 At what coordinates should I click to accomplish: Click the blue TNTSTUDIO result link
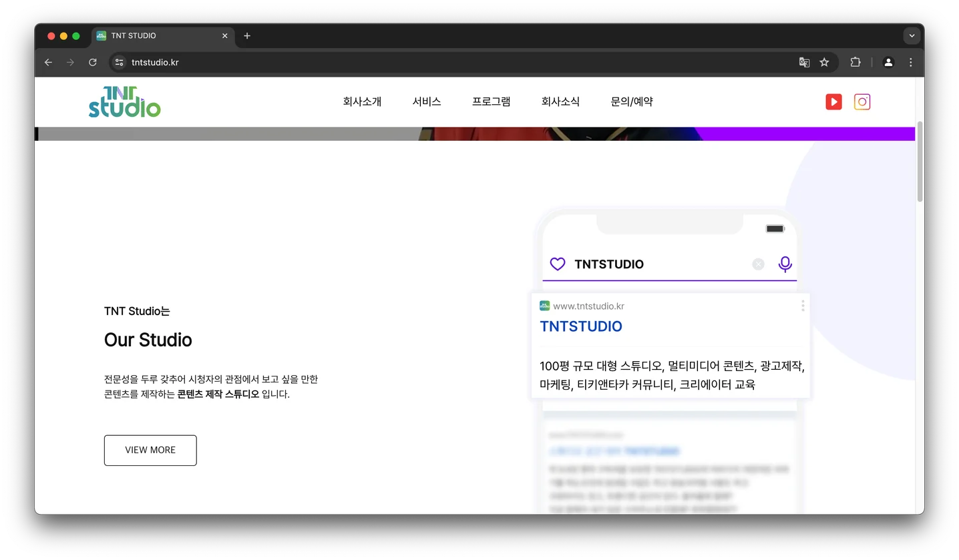581,326
